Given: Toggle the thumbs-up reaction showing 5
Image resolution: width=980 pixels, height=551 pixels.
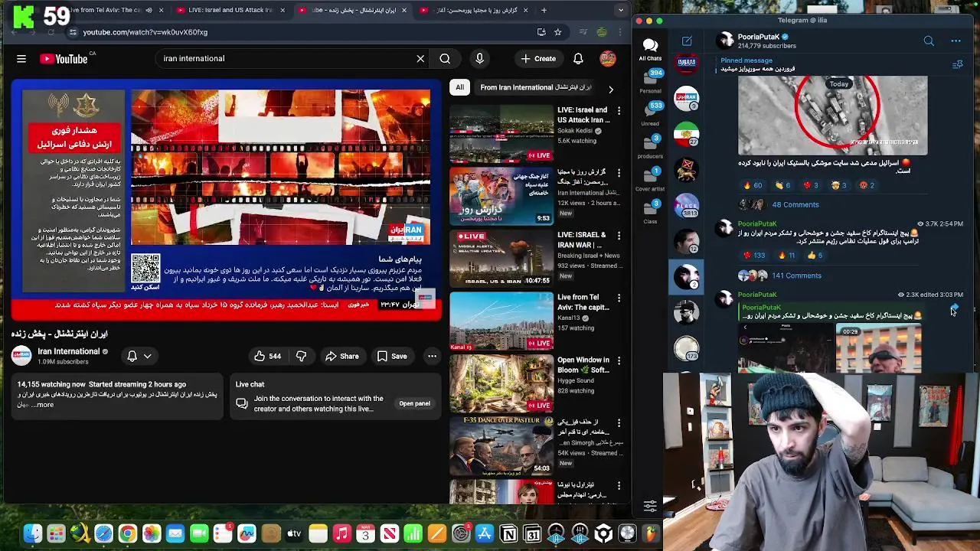Looking at the screenshot, I should pyautogui.click(x=815, y=256).
